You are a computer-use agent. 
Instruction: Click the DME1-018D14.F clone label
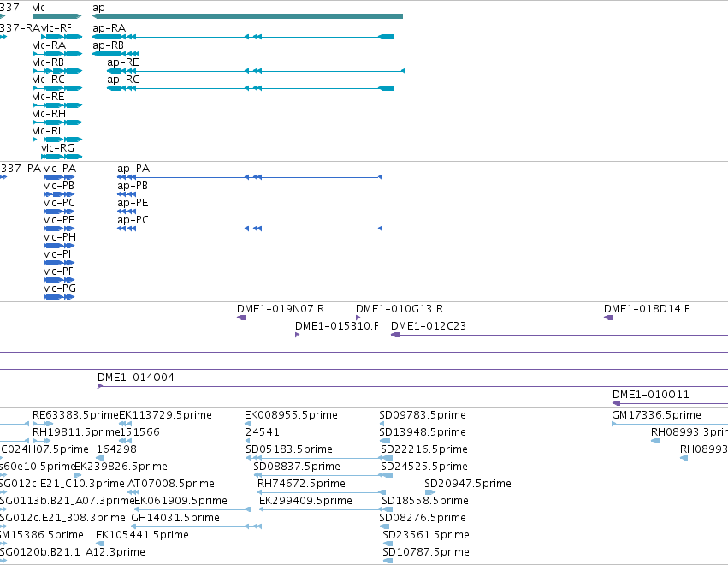point(647,309)
